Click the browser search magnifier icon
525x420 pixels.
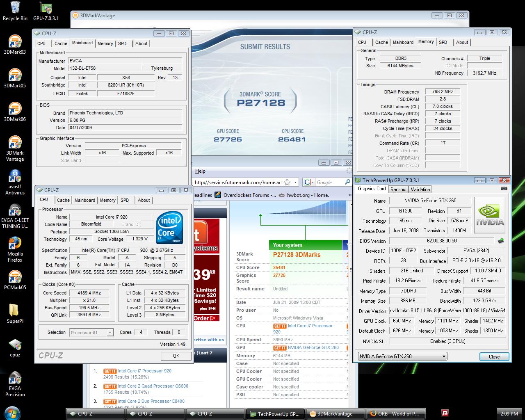coord(347,182)
